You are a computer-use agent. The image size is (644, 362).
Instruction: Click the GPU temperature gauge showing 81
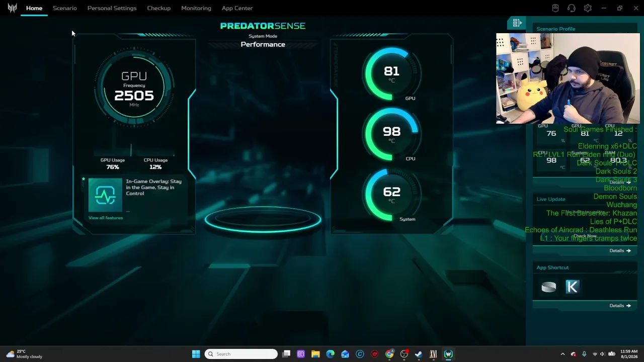(x=391, y=73)
